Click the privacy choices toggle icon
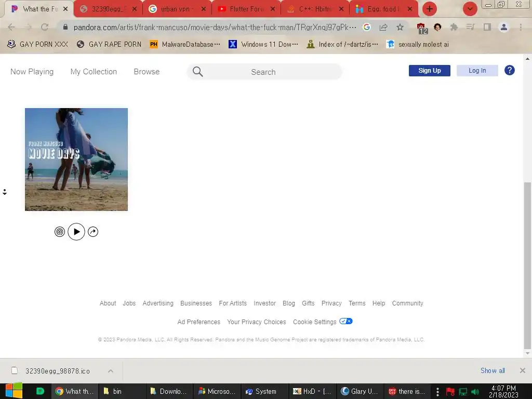 (346, 321)
